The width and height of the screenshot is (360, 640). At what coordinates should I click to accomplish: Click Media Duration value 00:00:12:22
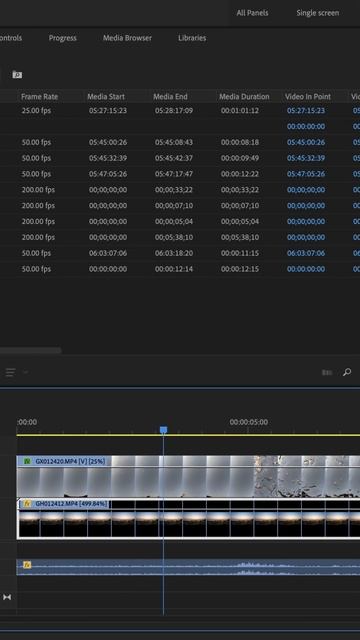(x=240, y=174)
